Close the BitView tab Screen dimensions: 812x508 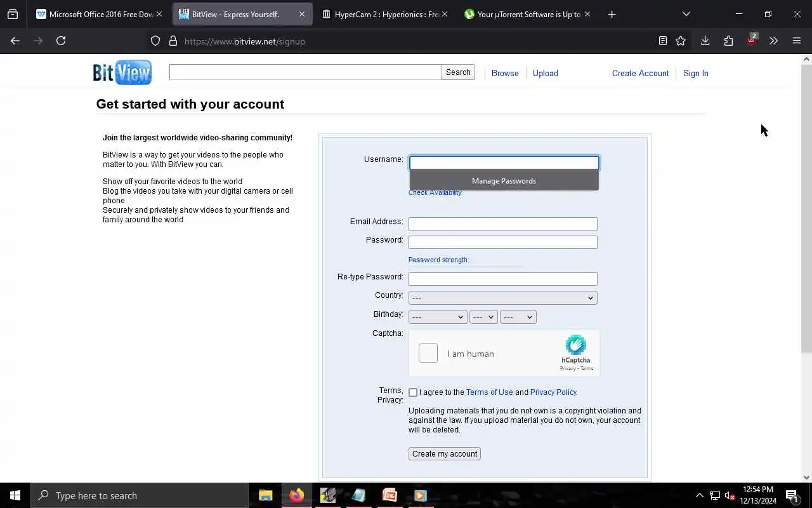[x=302, y=14]
